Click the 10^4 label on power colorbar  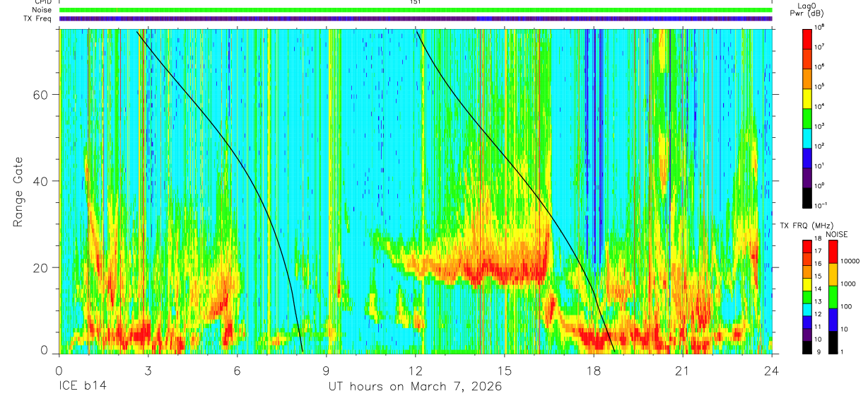pyautogui.click(x=819, y=106)
